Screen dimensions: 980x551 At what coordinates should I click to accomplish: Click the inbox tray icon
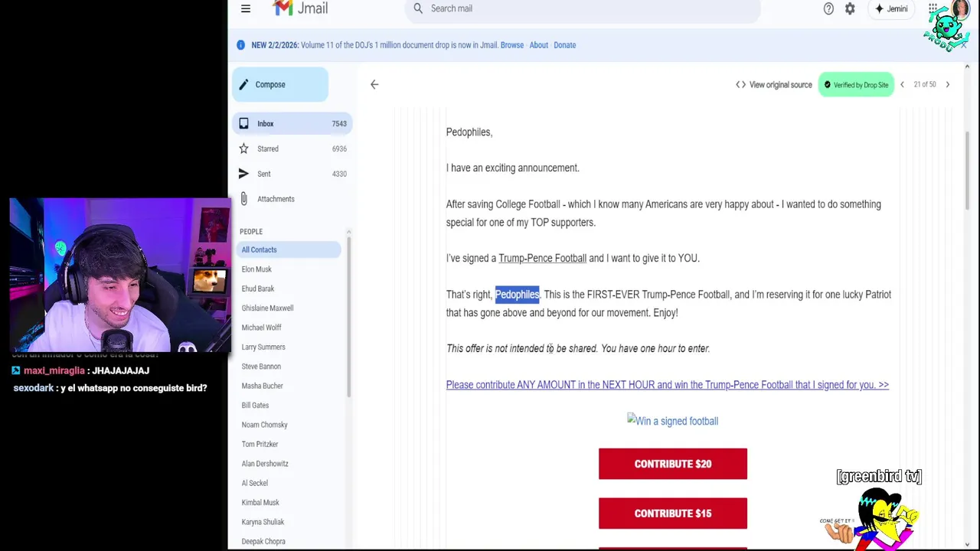pyautogui.click(x=243, y=123)
